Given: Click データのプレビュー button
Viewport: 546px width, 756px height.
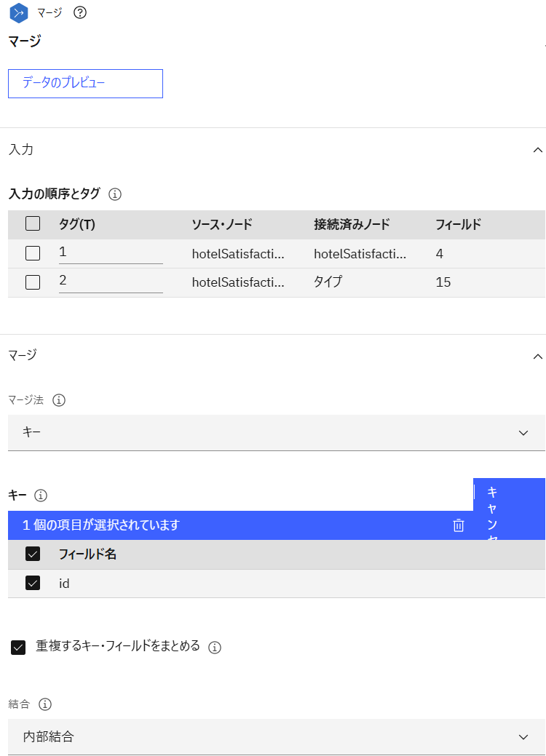Looking at the screenshot, I should (x=85, y=84).
